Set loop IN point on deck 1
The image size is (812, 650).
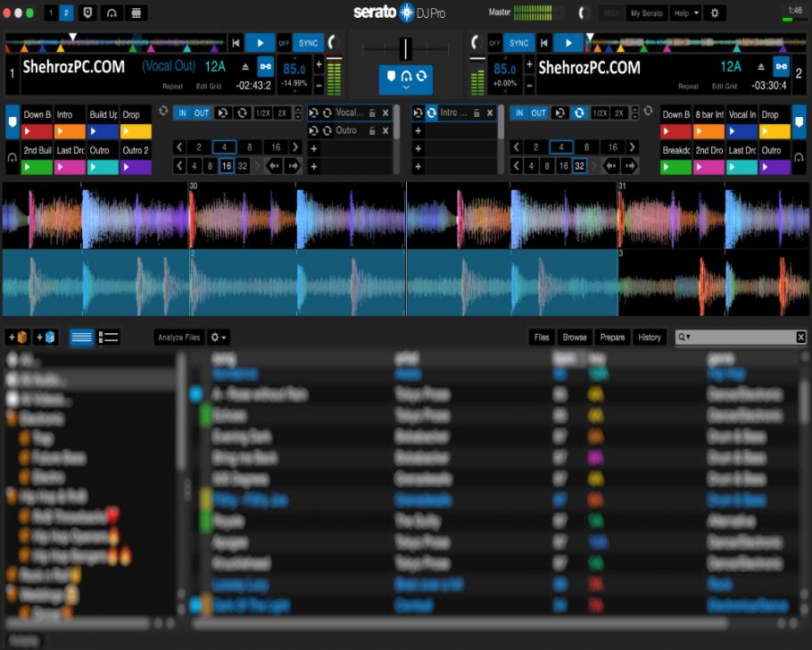click(x=182, y=113)
